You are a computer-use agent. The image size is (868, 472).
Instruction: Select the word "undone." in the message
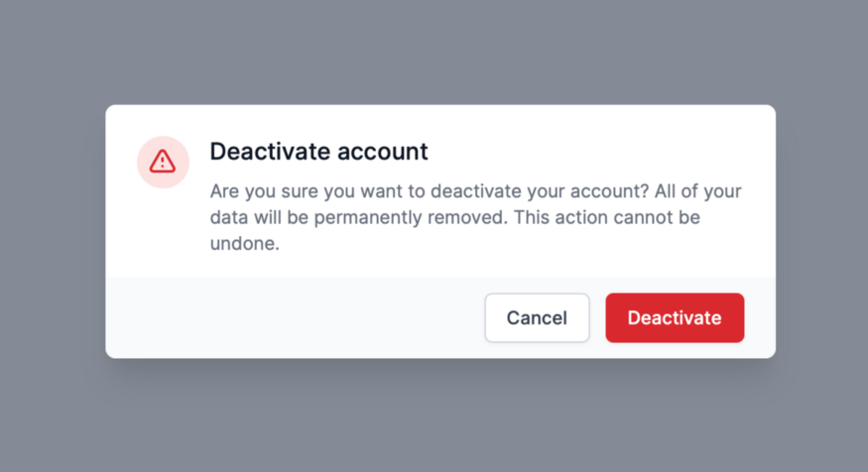[245, 243]
